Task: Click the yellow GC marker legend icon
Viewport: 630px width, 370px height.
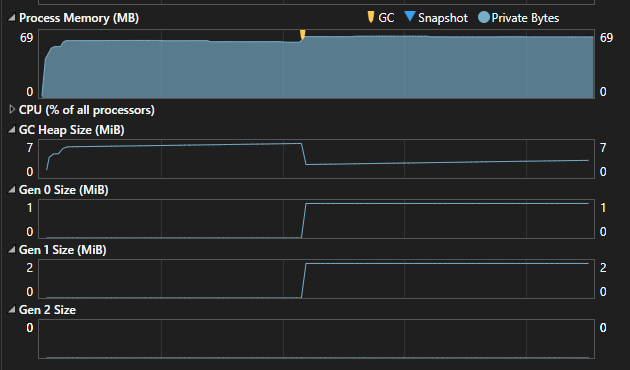Action: coord(371,17)
